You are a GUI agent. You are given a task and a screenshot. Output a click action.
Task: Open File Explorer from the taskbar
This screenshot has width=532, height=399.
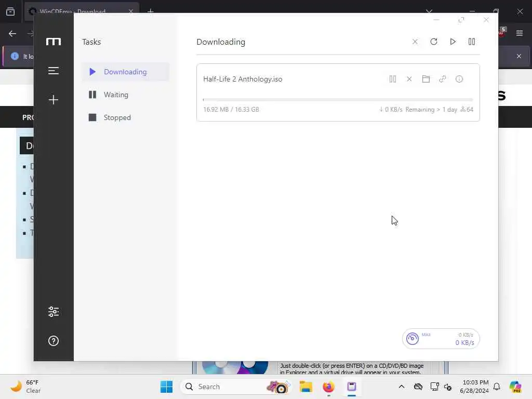[305, 387]
